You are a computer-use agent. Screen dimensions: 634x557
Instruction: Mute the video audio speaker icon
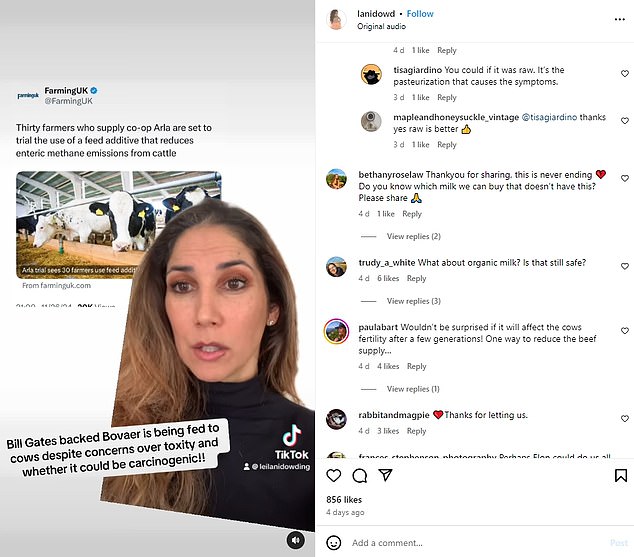pos(296,540)
